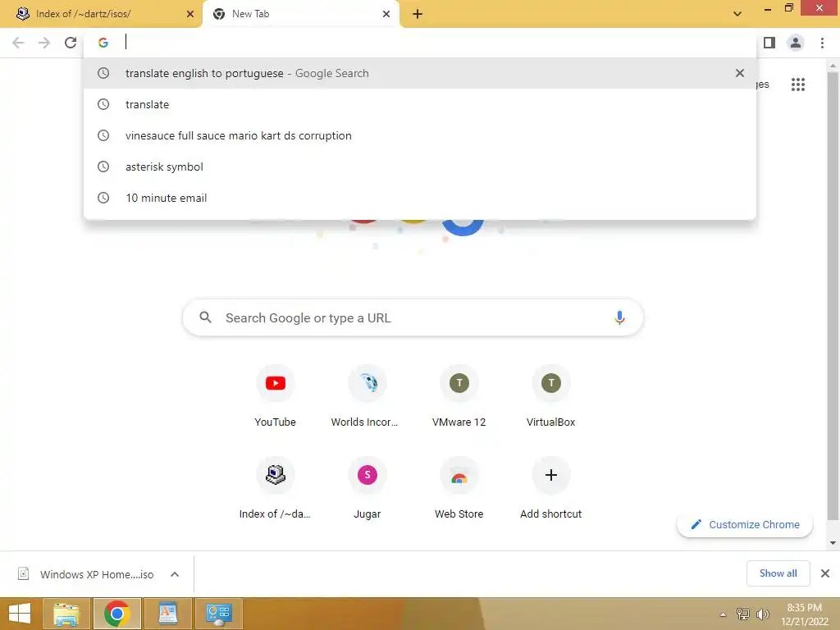Viewport: 840px width, 630px height.
Task: Switch to Index of /~dartz/isos/ tab
Action: click(x=101, y=14)
